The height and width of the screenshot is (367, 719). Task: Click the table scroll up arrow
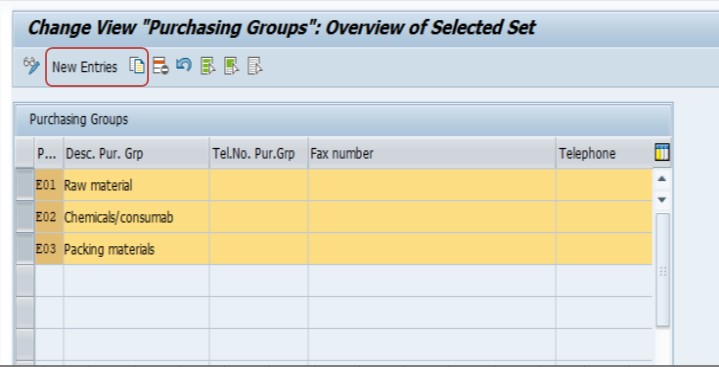[x=662, y=179]
